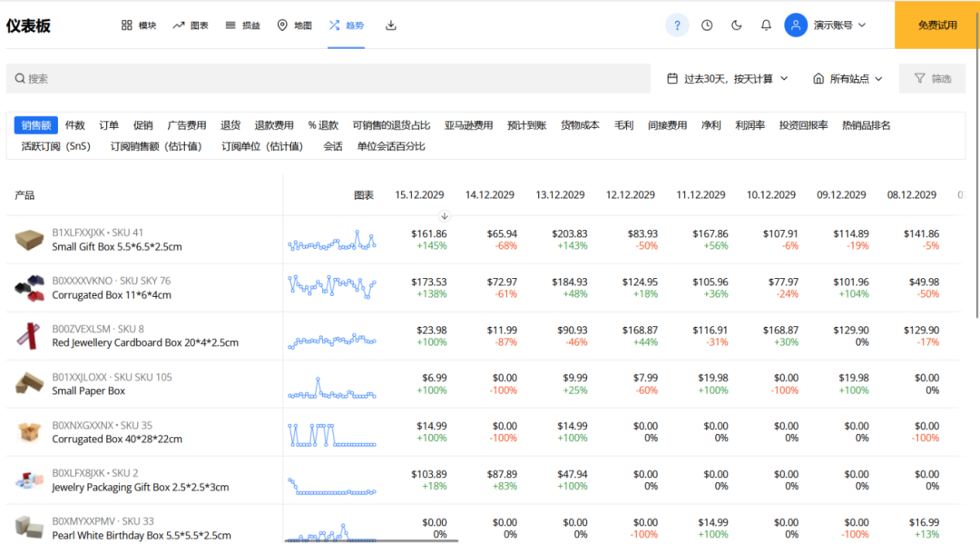The image size is (980, 544).
Task: Select the 间接费用 metric
Action: 668,125
